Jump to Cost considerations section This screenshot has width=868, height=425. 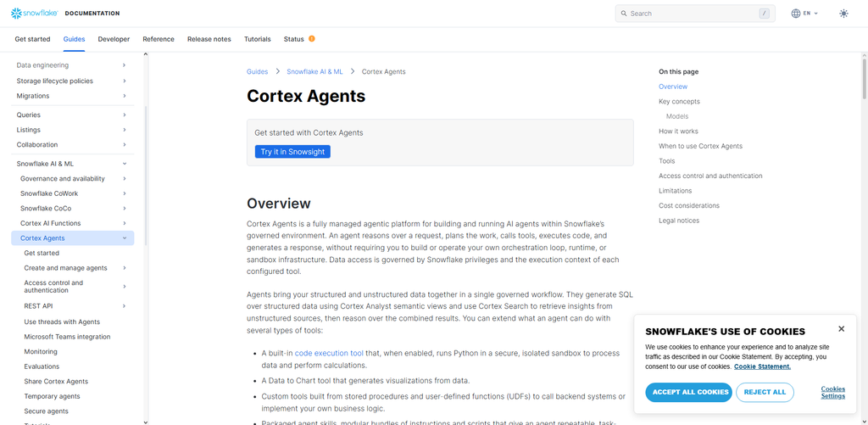[x=689, y=205]
